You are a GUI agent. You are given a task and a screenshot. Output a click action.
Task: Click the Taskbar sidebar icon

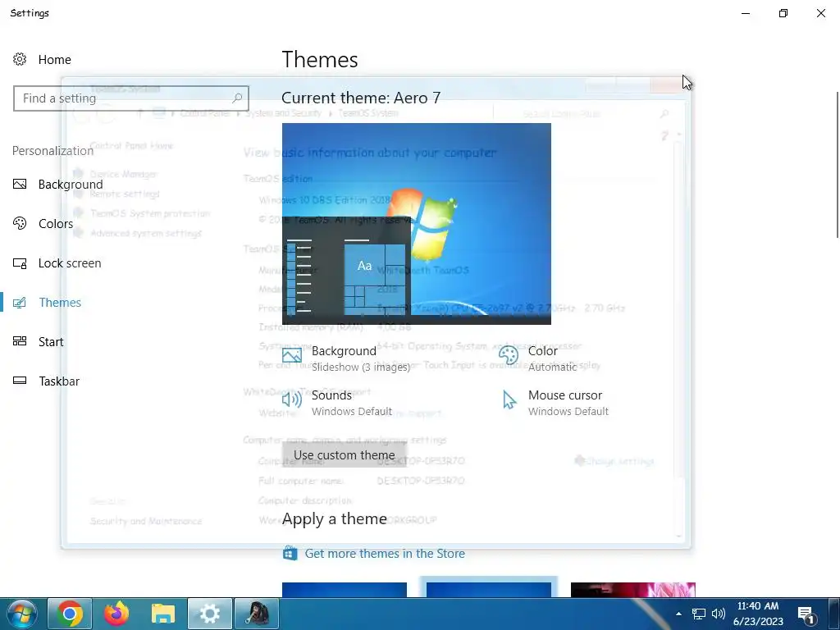pyautogui.click(x=20, y=381)
